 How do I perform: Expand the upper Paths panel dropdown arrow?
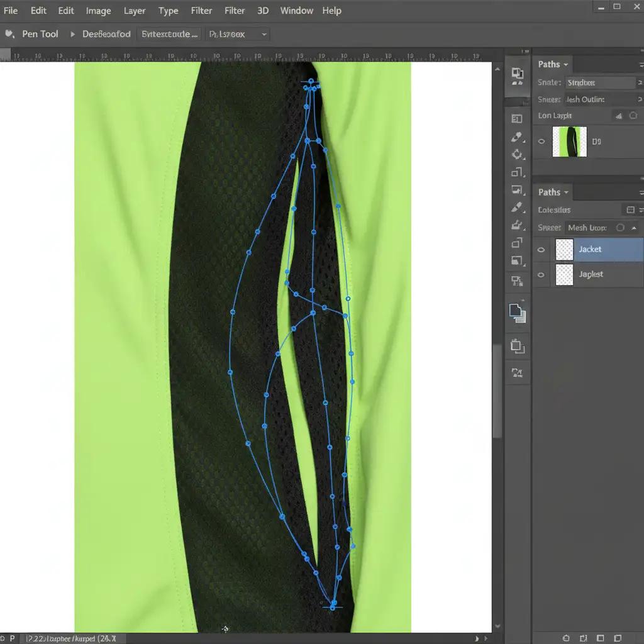[x=566, y=65]
